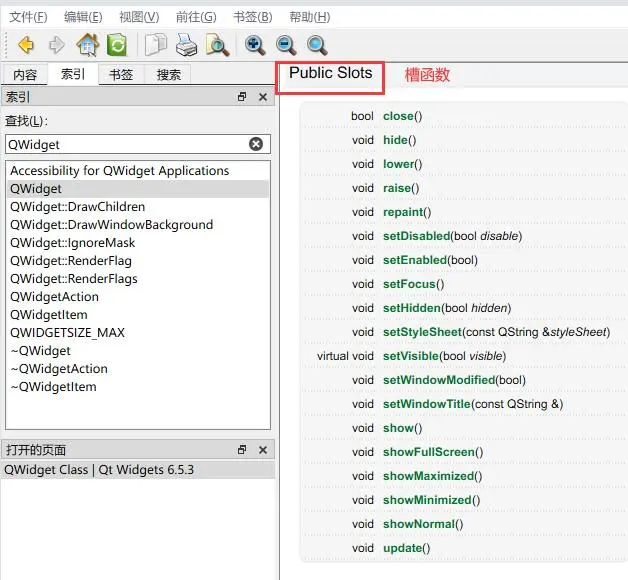This screenshot has height=580, width=628.
Task: Open the 书签(B) menu
Action: point(252,17)
